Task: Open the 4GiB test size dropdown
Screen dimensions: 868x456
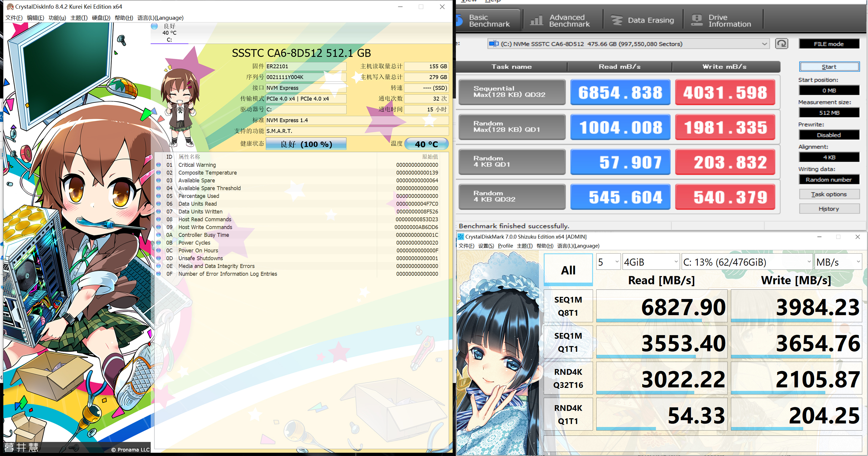Action: (x=651, y=262)
